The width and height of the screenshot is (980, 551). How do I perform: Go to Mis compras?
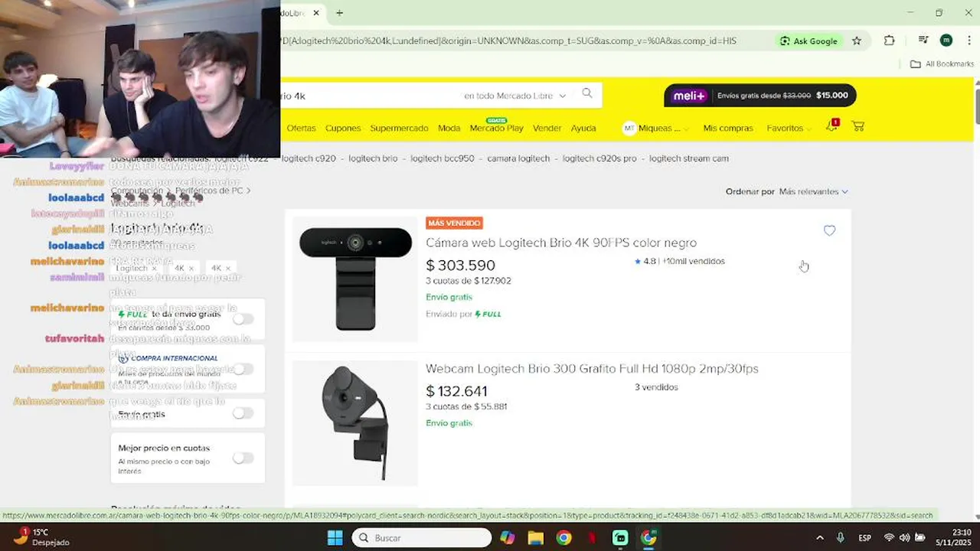pyautogui.click(x=728, y=128)
